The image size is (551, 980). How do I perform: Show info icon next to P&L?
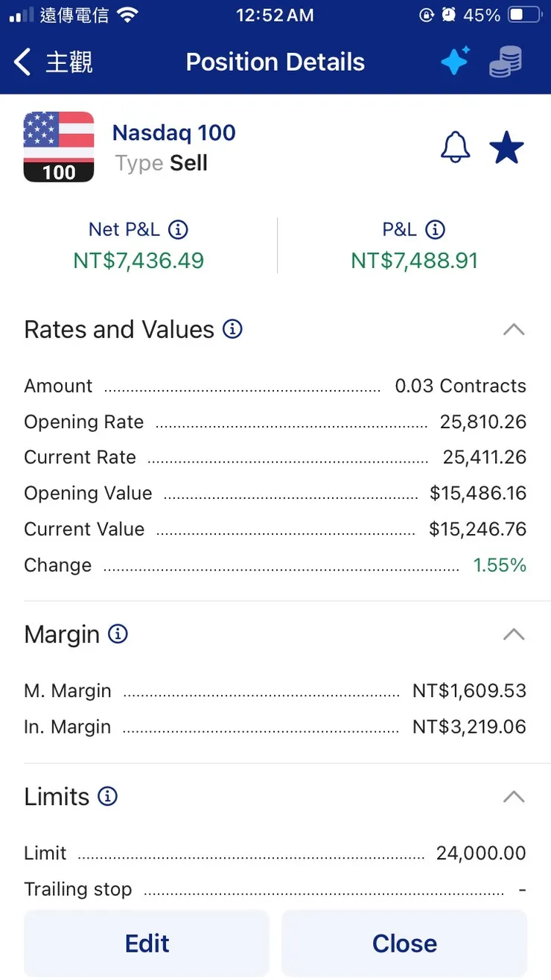435,229
